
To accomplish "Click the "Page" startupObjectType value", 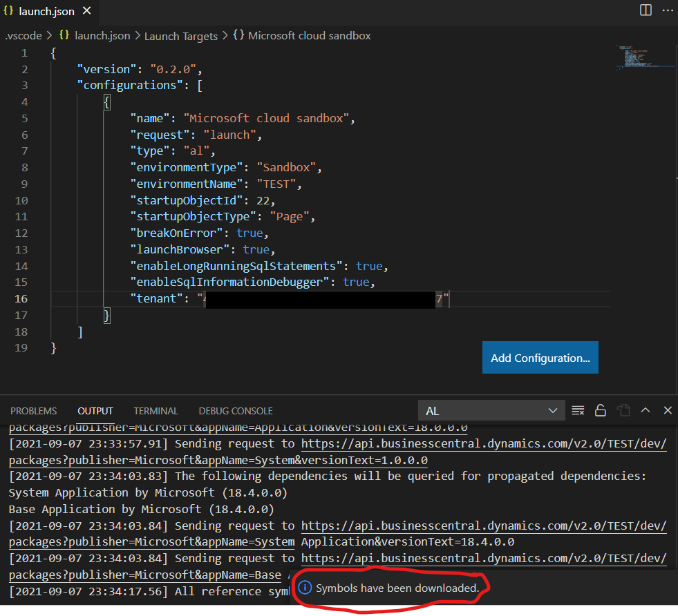I will coord(290,217).
